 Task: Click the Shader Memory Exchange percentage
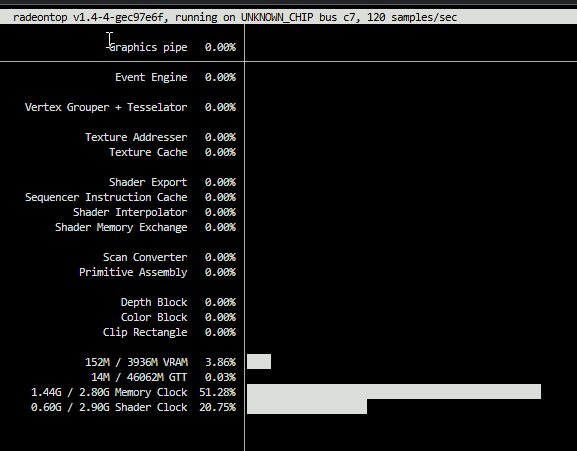220,227
